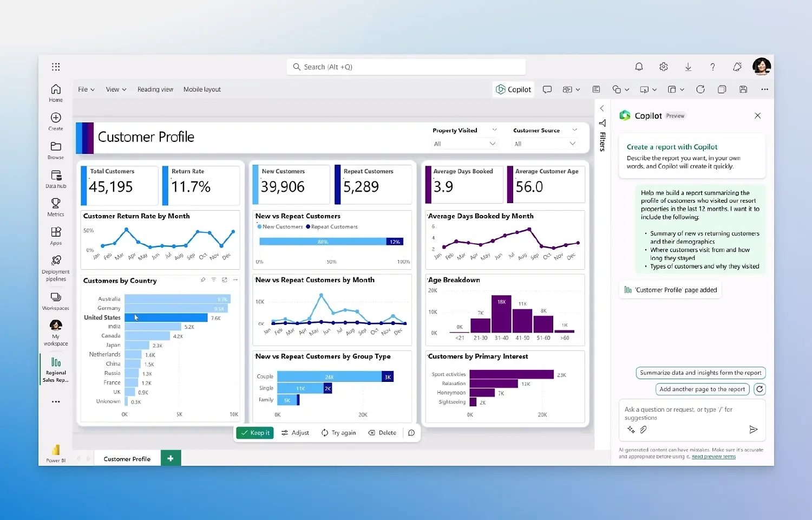Image resolution: width=812 pixels, height=520 pixels.
Task: Open Metrics from the left sidebar
Action: [x=56, y=206]
